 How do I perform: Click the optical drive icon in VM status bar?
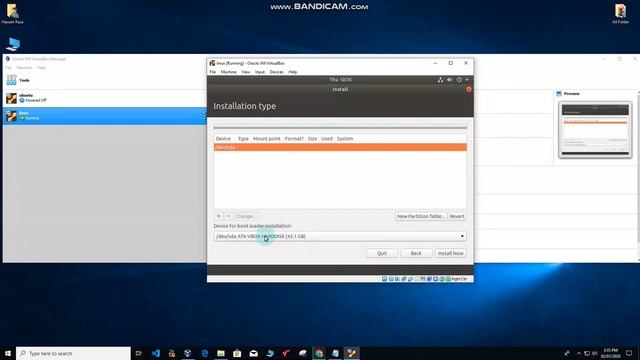tap(391, 279)
